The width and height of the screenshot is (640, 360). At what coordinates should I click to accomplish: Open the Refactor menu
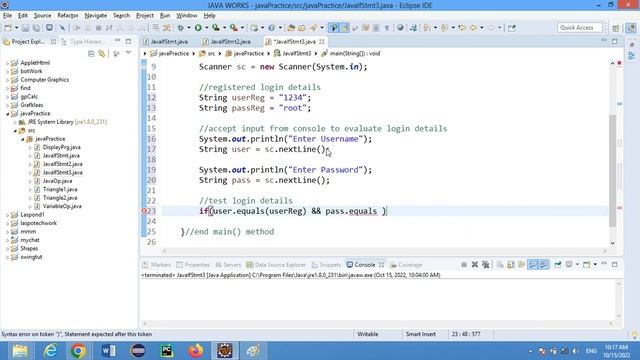(x=68, y=16)
